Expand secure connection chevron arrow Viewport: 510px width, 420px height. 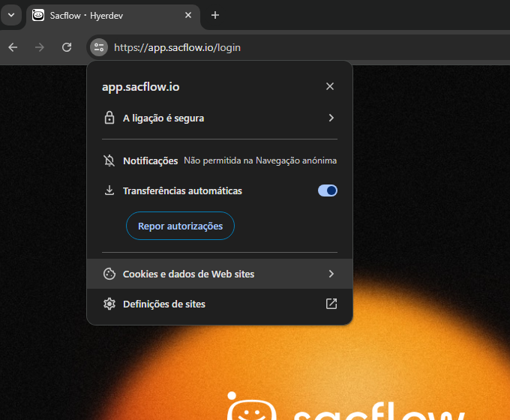coord(331,118)
